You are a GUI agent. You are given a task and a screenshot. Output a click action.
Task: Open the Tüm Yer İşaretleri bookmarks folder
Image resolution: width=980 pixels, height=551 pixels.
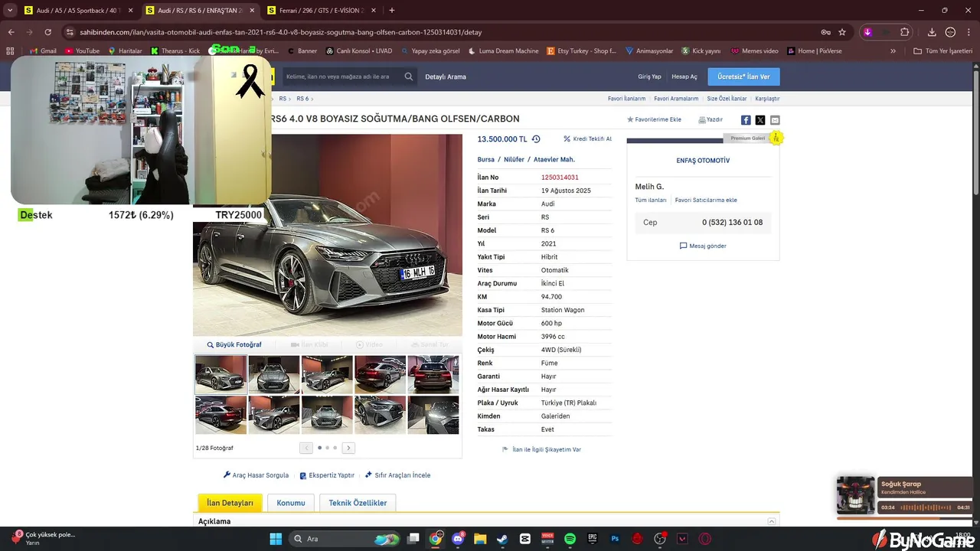coord(944,51)
